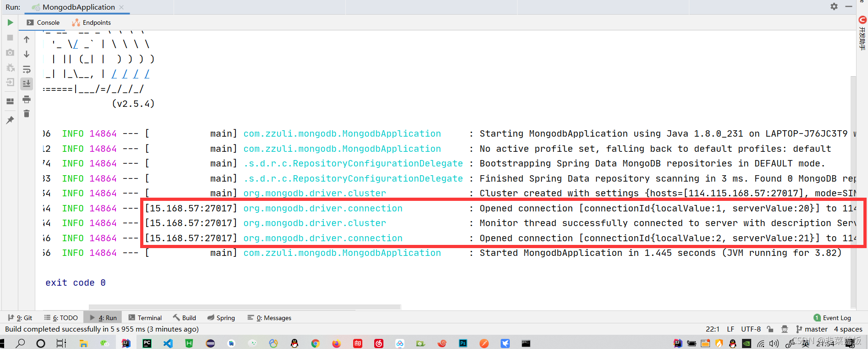868x349 pixels.
Task: Open Run window settings gear
Action: pos(834,6)
